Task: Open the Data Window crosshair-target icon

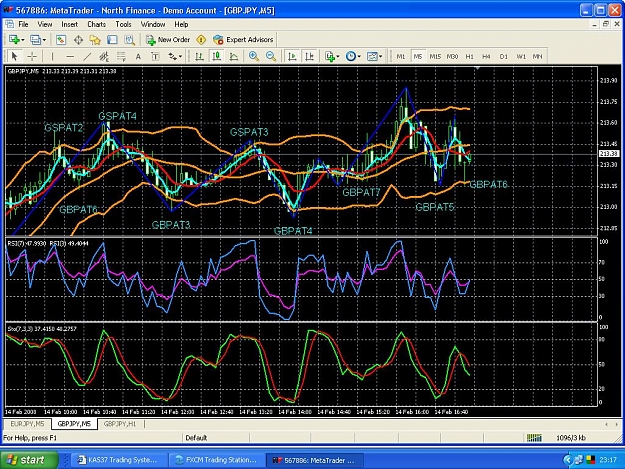Action: tap(78, 40)
